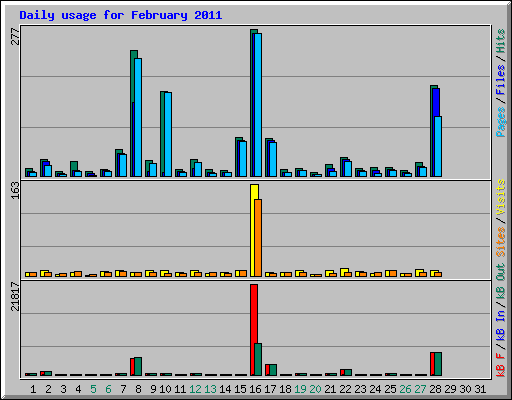The image size is (512, 400).
Task: Click the kB In legend label
Action: coord(501,325)
